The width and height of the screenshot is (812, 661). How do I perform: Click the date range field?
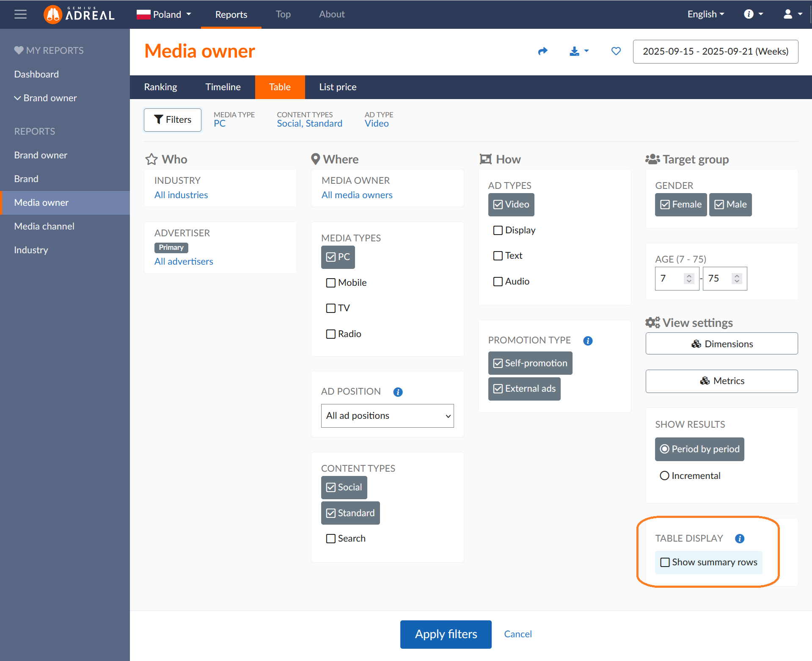715,52
